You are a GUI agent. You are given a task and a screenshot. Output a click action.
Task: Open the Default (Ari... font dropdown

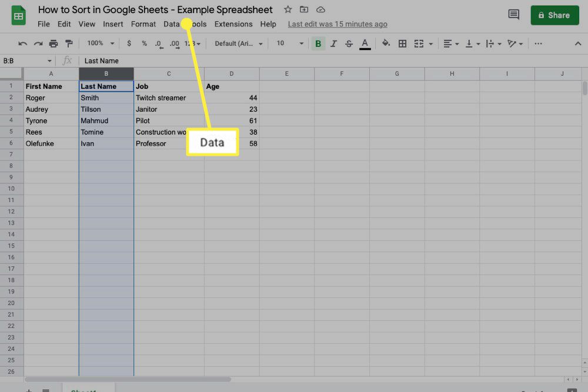[x=239, y=43]
